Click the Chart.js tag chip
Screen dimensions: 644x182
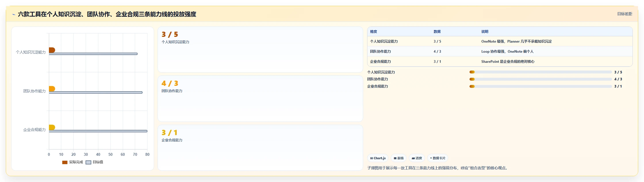coord(378,158)
